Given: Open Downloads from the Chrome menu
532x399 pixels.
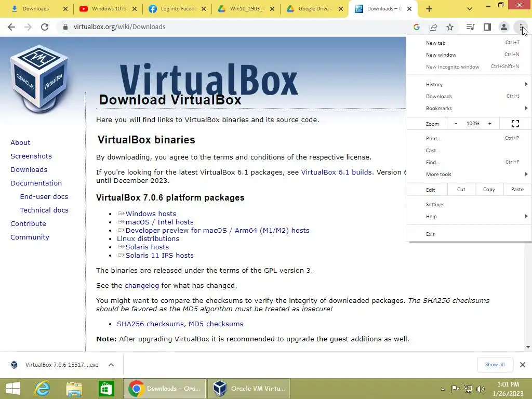Looking at the screenshot, I should point(469,96).
